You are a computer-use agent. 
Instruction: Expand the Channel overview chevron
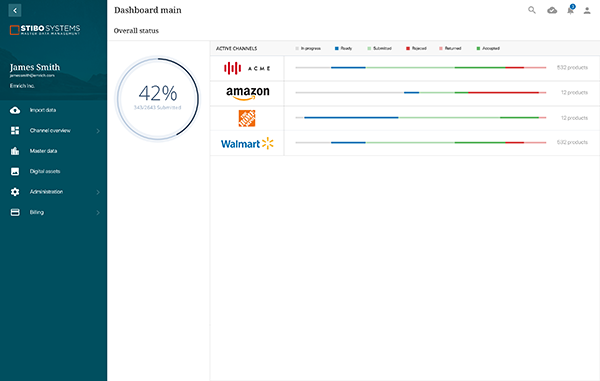click(x=98, y=131)
